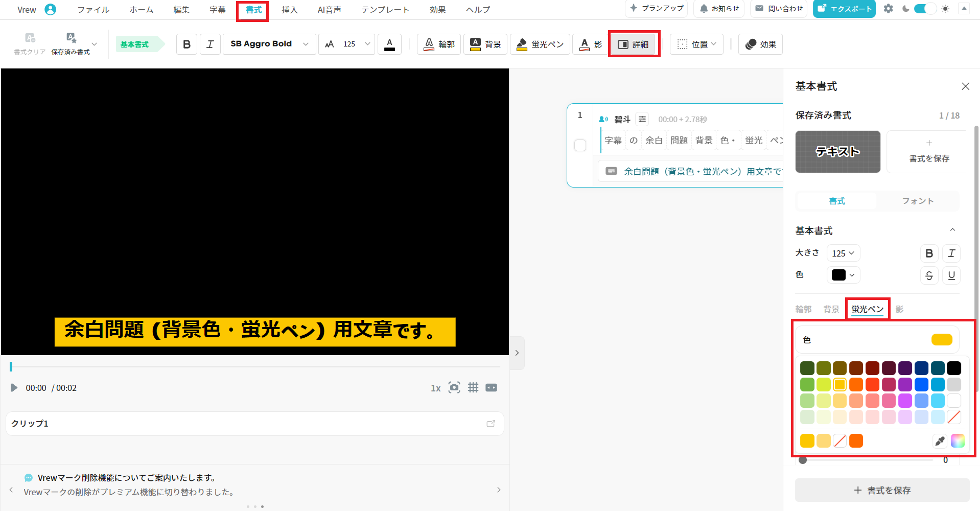Close the 基本書式 panel
The height and width of the screenshot is (511, 980).
click(965, 86)
